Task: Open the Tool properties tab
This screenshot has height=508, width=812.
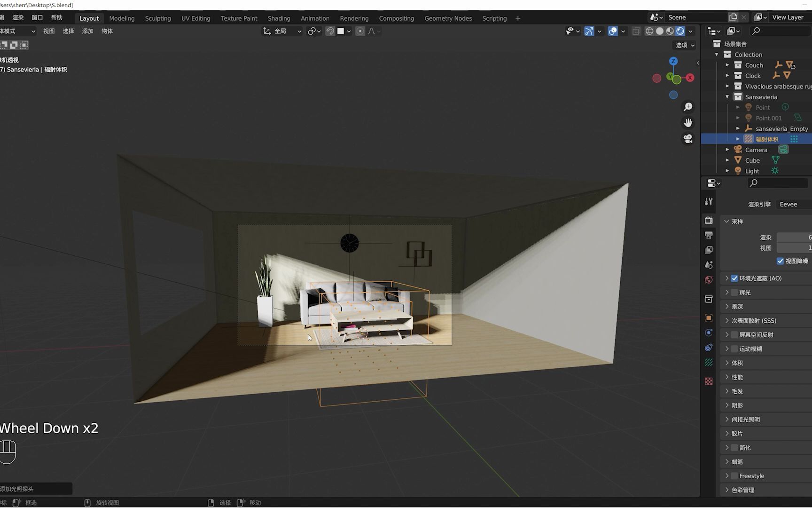Action: 709,201
